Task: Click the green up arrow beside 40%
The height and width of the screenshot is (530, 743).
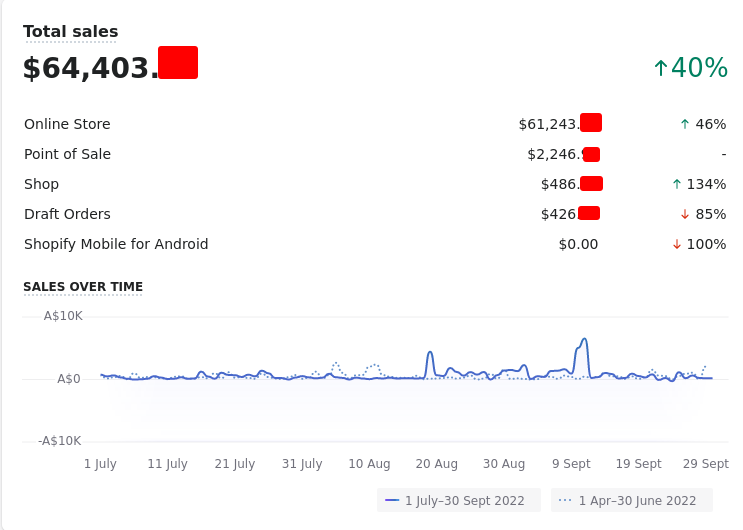Action: (660, 68)
